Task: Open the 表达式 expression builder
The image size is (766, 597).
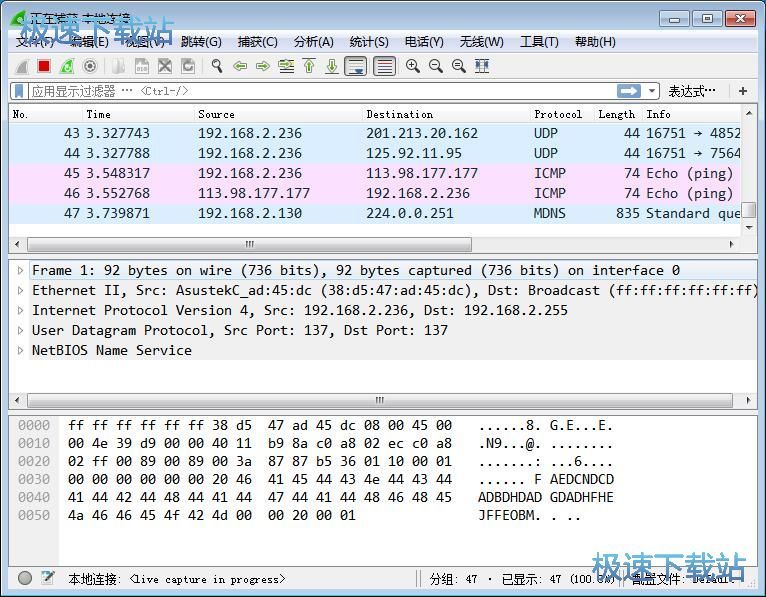Action: 692,91
